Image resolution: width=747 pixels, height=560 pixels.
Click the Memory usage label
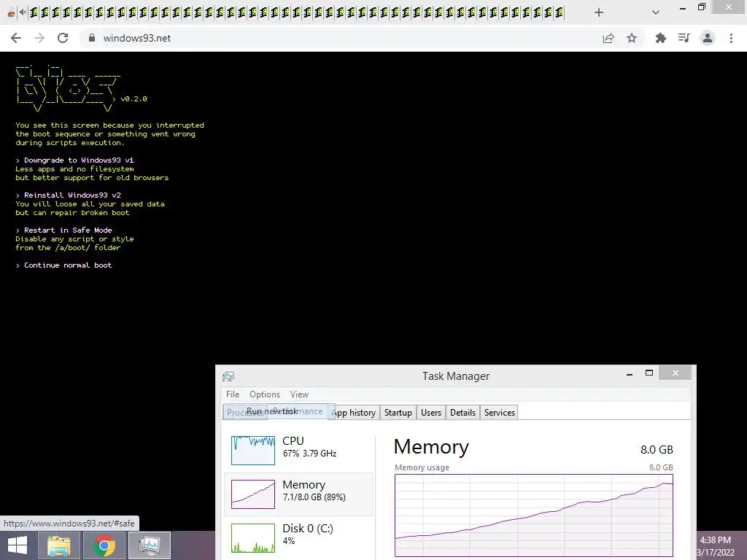point(422,467)
